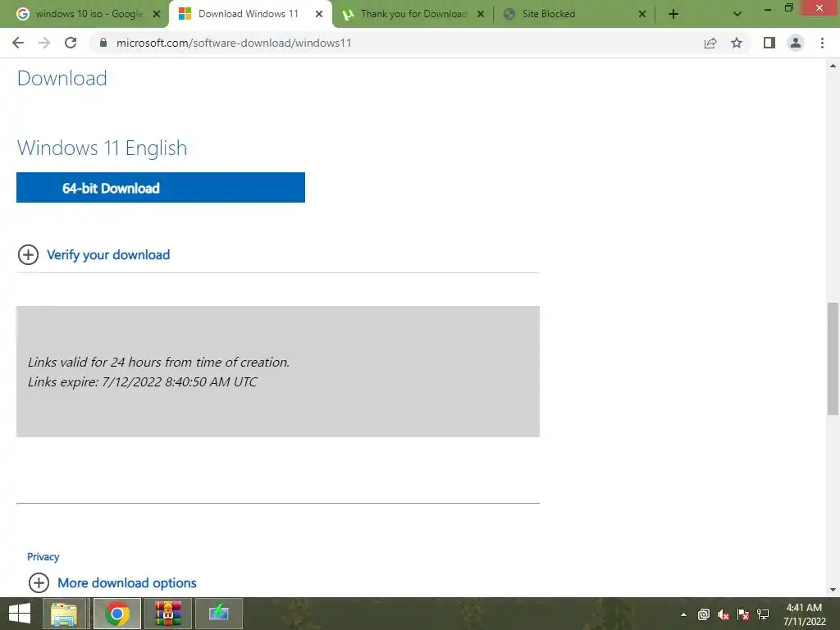View site security lock info

(x=103, y=43)
